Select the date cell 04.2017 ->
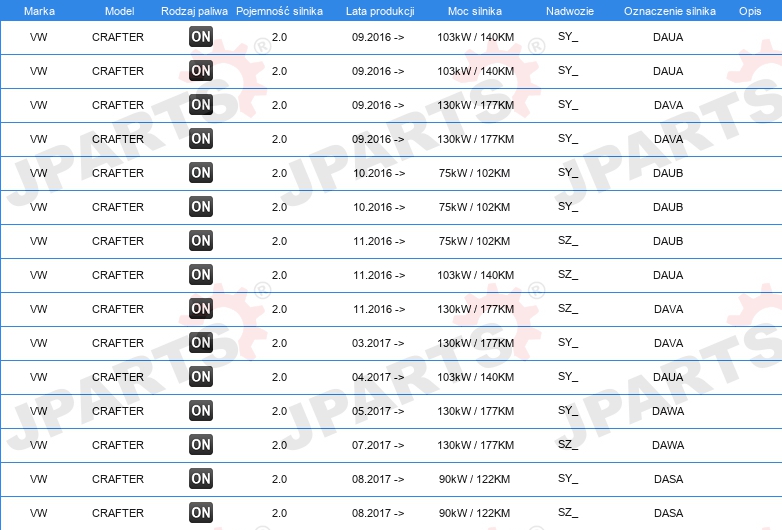The width and height of the screenshot is (782, 530). tap(378, 377)
